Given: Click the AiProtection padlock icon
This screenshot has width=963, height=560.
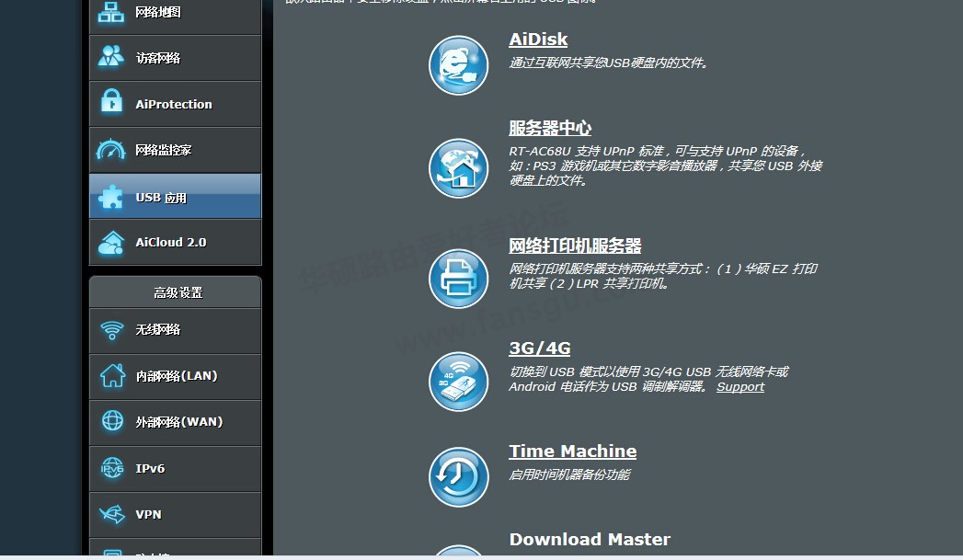Looking at the screenshot, I should click(111, 101).
